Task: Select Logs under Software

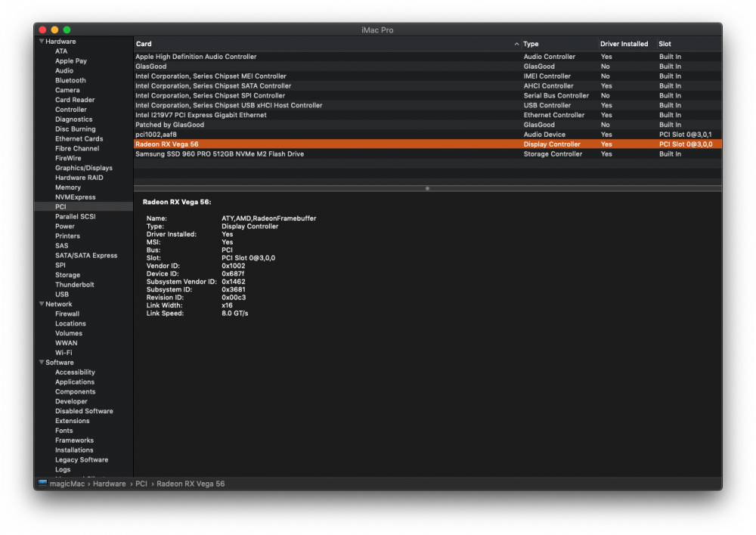Action: coord(63,469)
